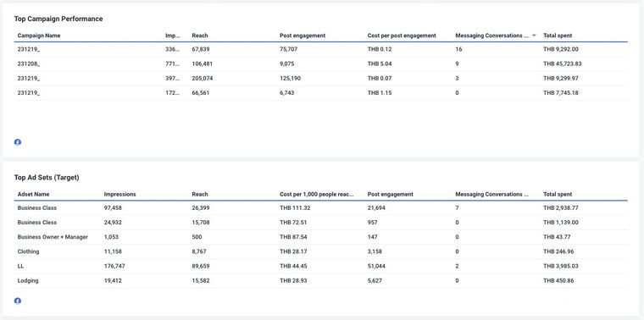Sort ad sets table by Post engagement header
The height and width of the screenshot is (320, 644).
[390, 195]
